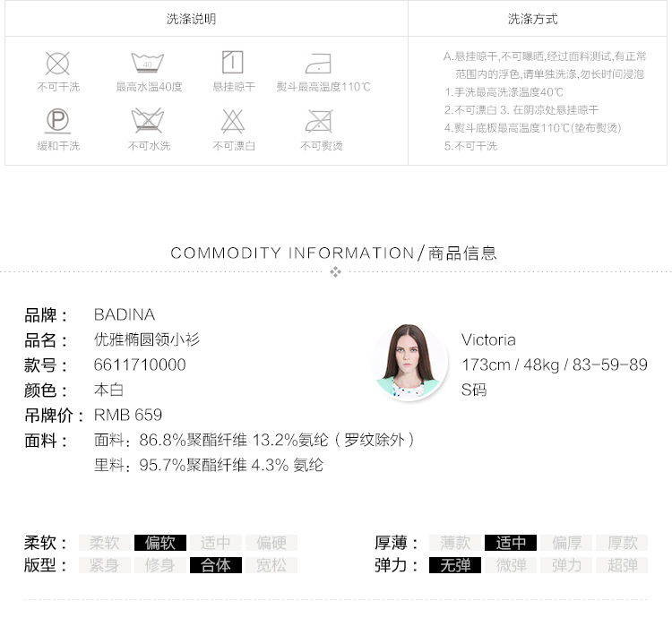Click the do-not-bleach triangle icon
672x618 pixels.
233,121
